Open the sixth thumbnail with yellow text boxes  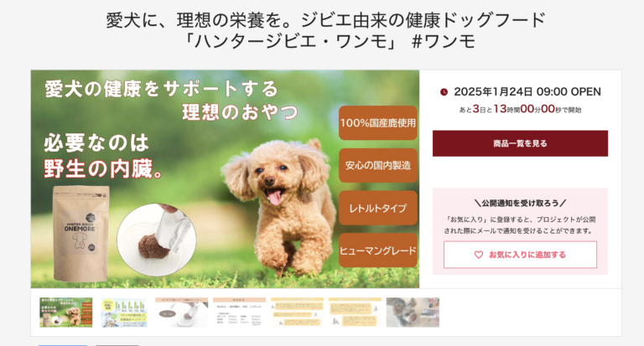click(355, 312)
